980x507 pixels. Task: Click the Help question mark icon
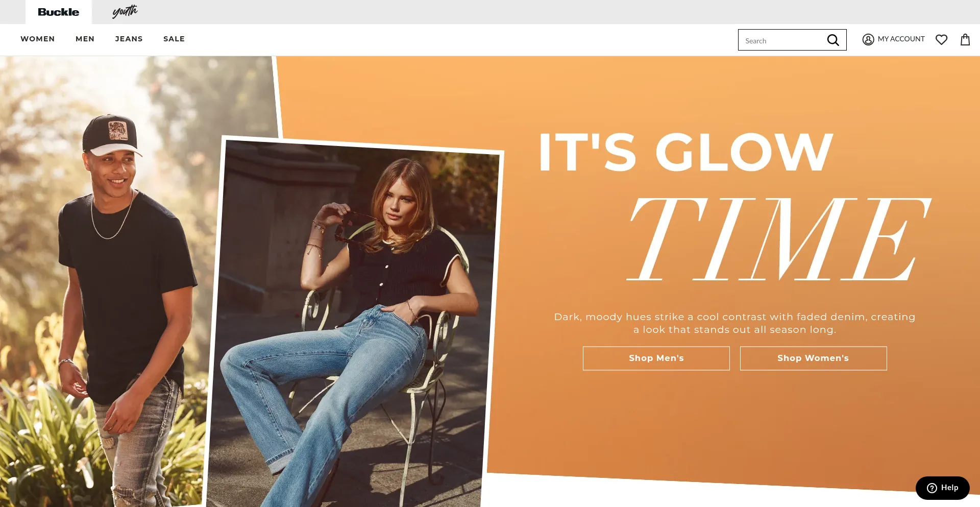tap(932, 488)
